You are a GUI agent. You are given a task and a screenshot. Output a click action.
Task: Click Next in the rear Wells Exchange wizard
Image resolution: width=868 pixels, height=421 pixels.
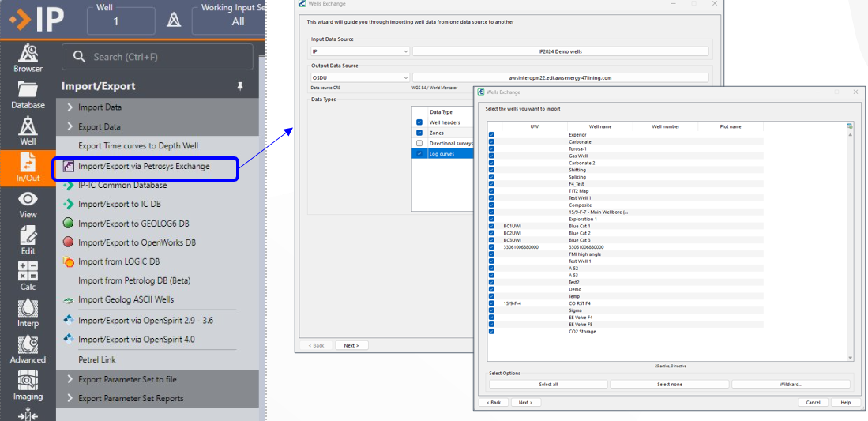point(351,345)
